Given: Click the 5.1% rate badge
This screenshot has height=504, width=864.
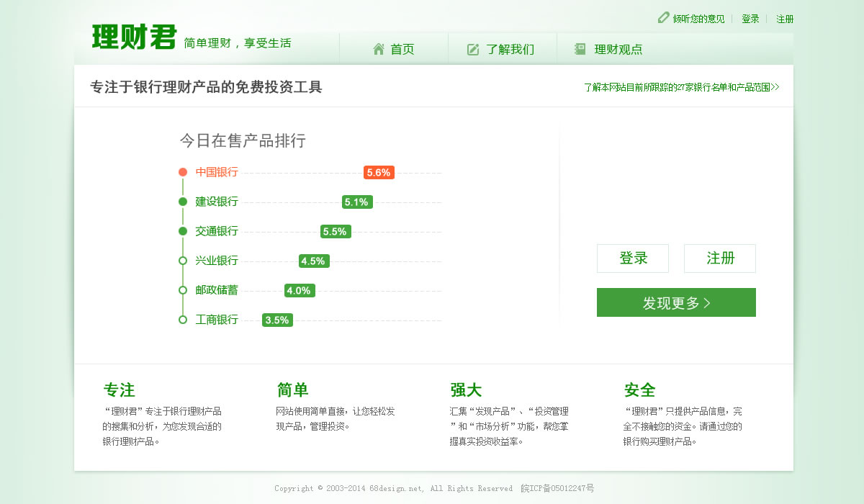Looking at the screenshot, I should (x=357, y=202).
